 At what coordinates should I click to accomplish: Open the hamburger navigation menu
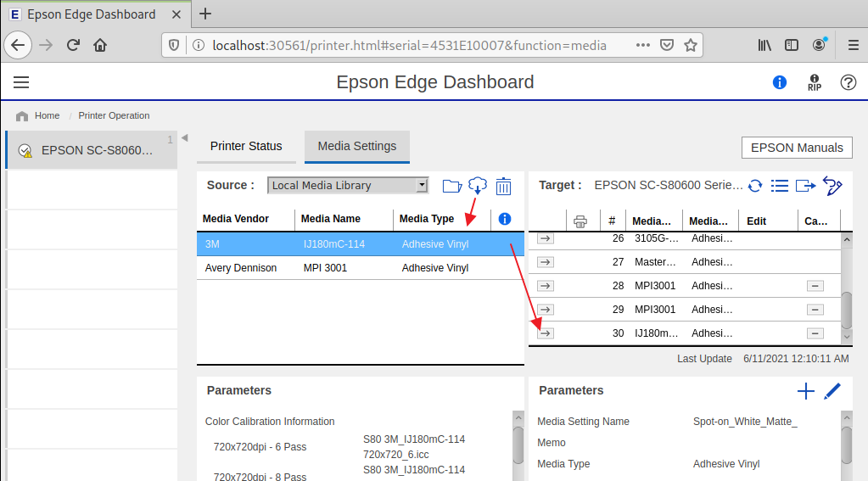pos(21,82)
